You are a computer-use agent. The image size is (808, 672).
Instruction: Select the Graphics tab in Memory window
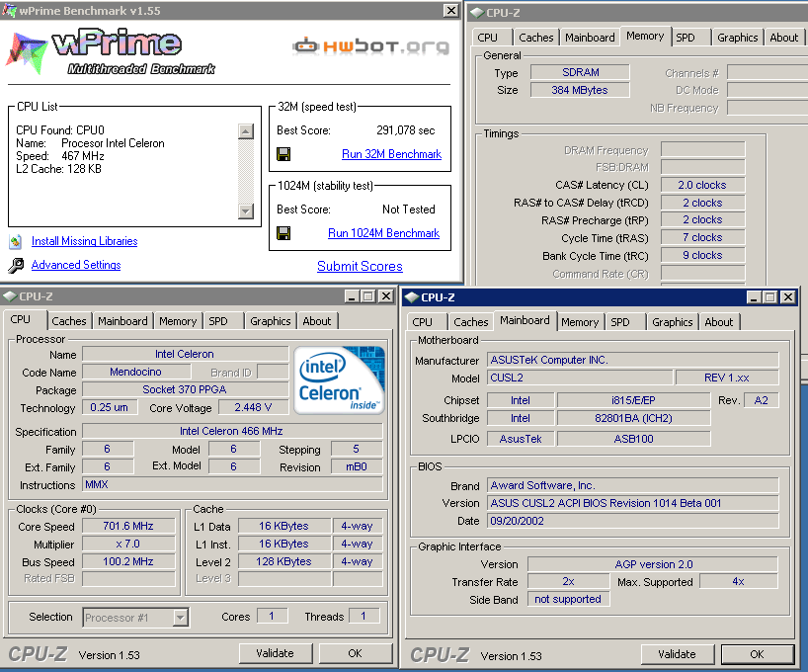(x=737, y=38)
